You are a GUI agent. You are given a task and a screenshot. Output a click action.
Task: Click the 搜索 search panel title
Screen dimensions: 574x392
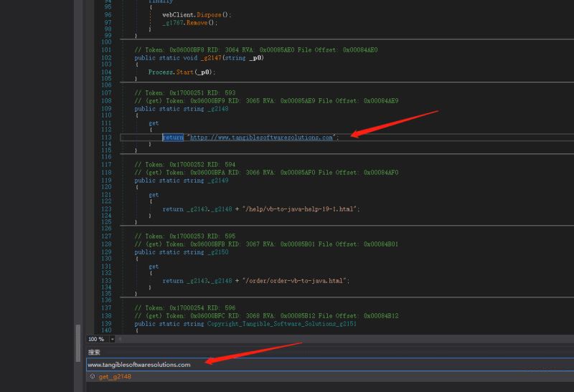(x=94, y=352)
